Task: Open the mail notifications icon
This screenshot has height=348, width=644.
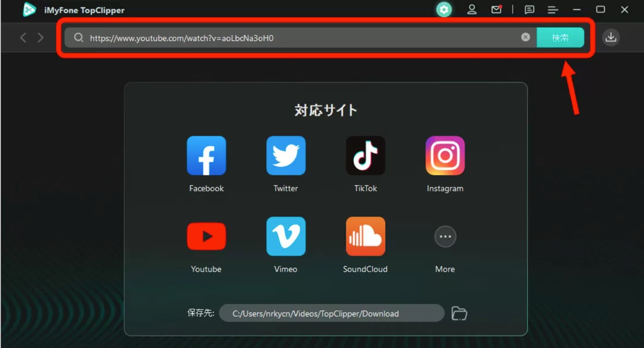Action: 496,9
